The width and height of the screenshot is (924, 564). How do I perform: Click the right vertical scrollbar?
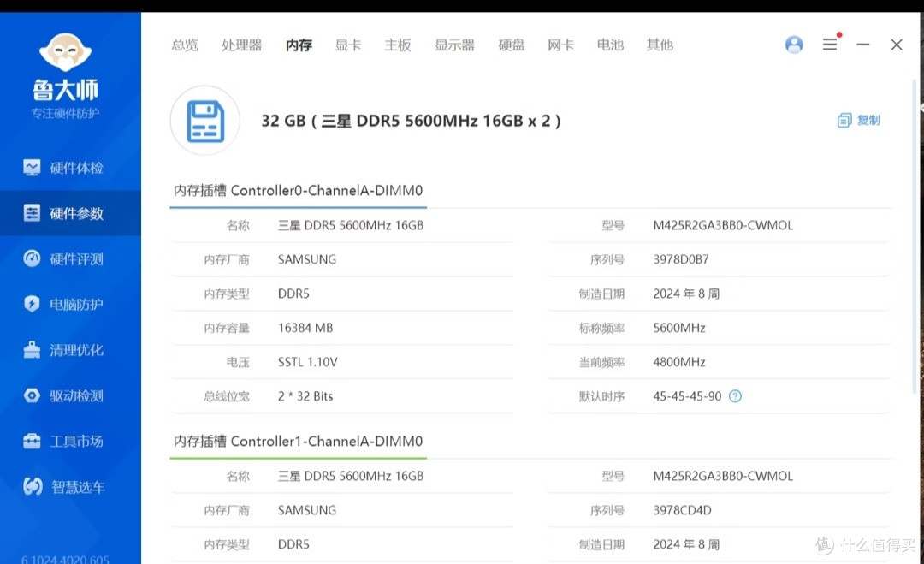[915, 235]
